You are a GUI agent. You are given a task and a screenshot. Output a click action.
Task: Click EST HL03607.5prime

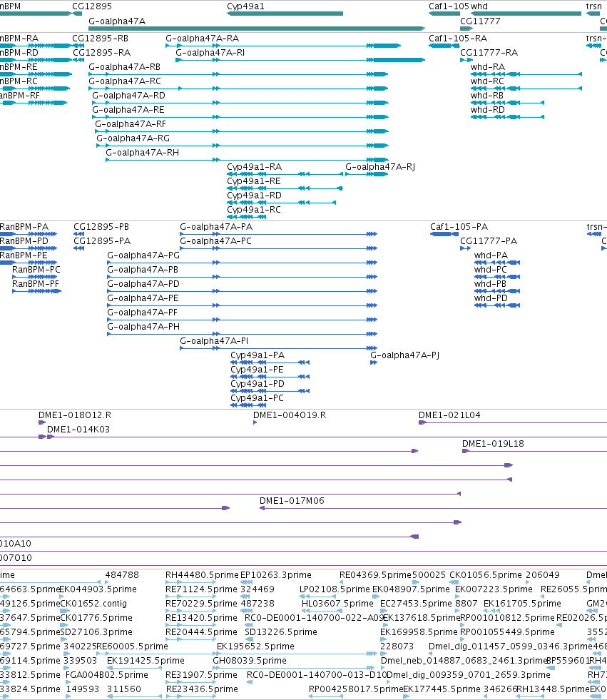(337, 604)
